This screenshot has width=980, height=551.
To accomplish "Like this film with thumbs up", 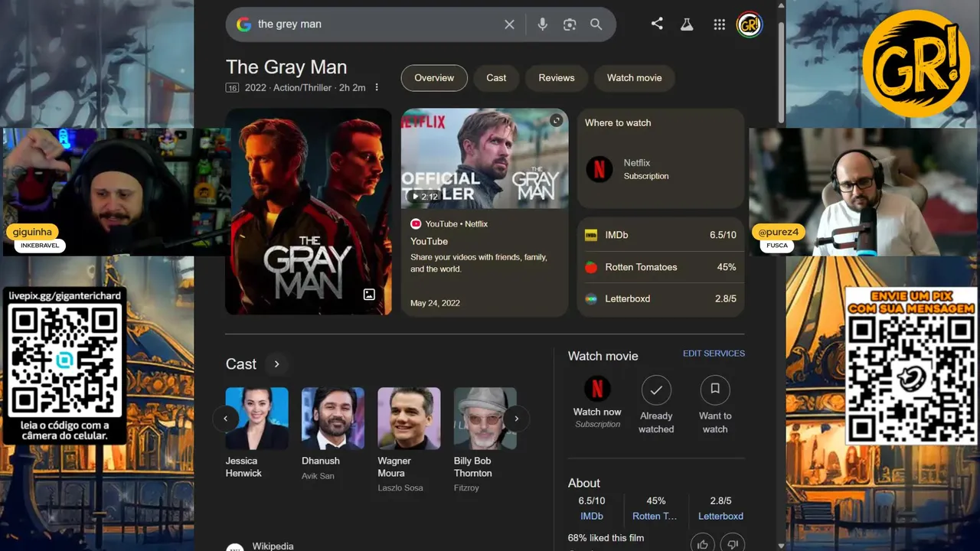I will coord(702,543).
